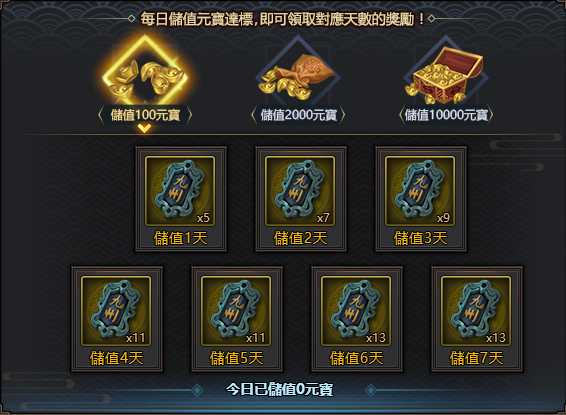Click the 九州 token x9 reward icon
The width and height of the screenshot is (566, 415).
pos(420,191)
